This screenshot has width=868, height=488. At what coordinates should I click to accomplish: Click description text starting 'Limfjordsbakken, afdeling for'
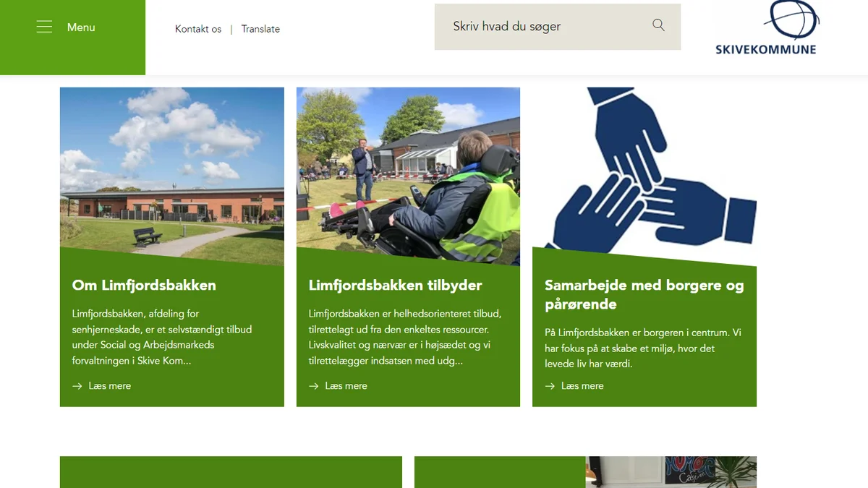162,337
